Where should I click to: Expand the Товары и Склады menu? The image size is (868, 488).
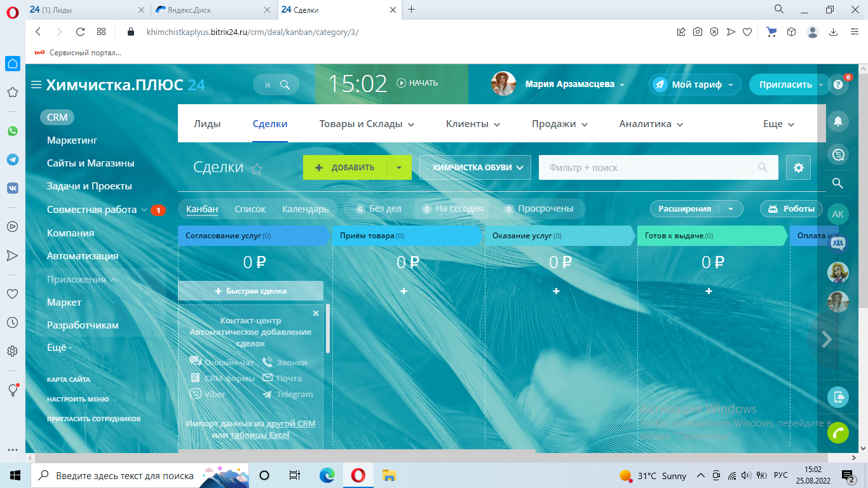click(x=367, y=125)
